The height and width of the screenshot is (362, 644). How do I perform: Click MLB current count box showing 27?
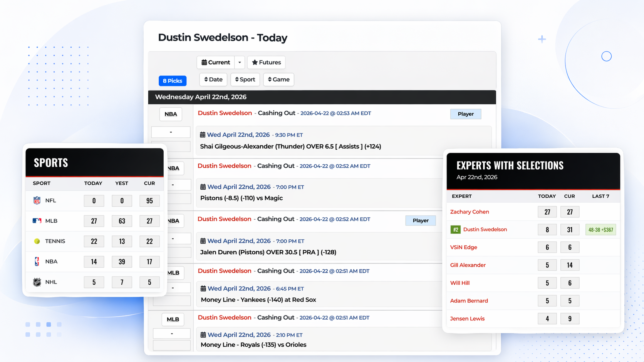pos(149,221)
